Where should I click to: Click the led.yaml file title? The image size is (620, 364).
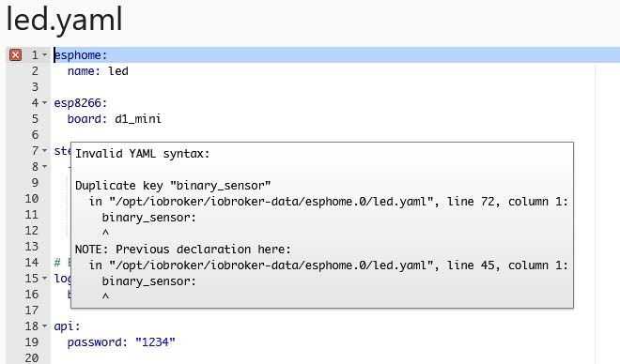point(65,20)
